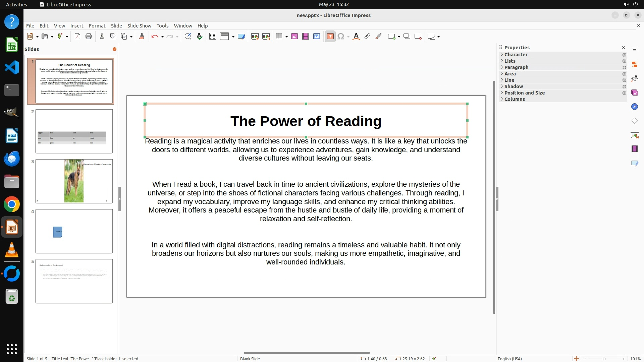Toggle the Insert Text Box tool

[x=330, y=37]
